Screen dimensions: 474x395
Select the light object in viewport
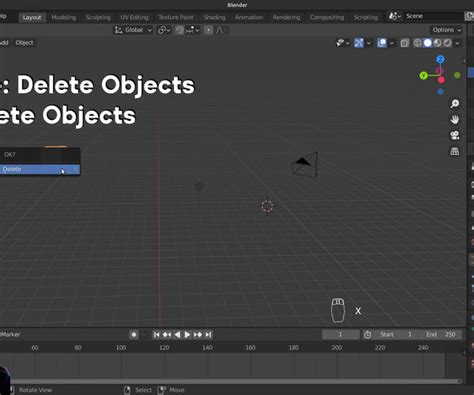pos(199,187)
